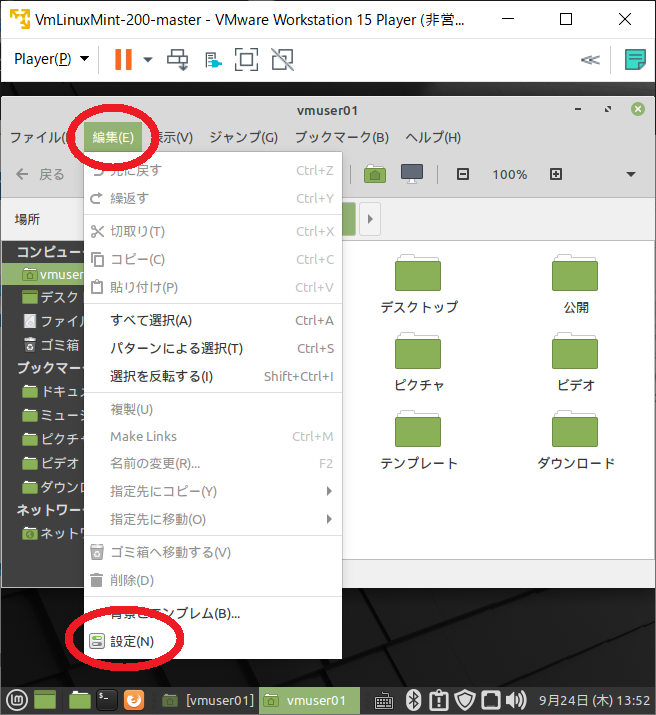Click the 戻る back button
Screen dimensions: 656x715
tap(40, 174)
